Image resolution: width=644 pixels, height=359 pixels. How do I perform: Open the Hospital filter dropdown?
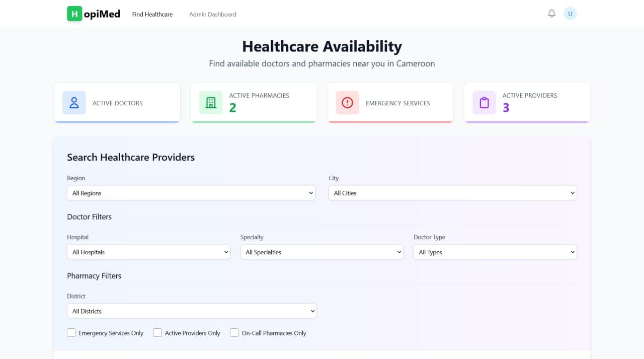point(148,252)
